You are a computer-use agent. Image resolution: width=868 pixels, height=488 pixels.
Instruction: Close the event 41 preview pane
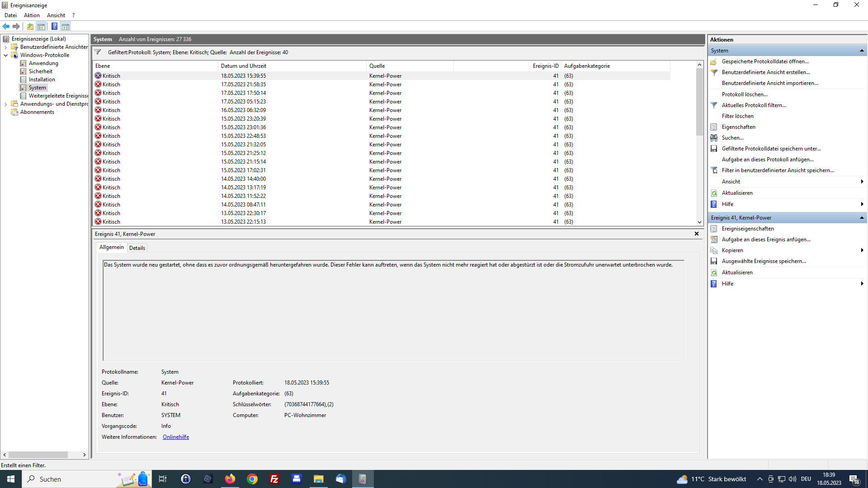pos(696,234)
